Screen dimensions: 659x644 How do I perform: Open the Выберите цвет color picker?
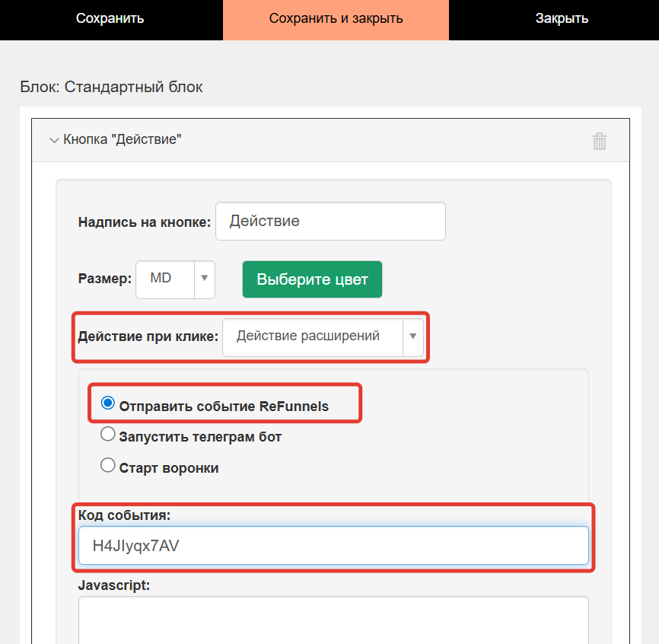pyautogui.click(x=312, y=279)
